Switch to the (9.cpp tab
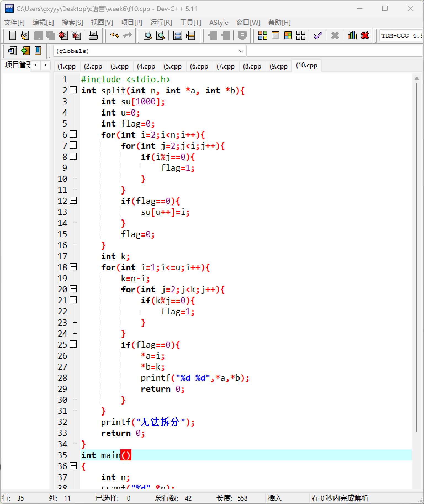This screenshot has width=424, height=504. click(279, 66)
